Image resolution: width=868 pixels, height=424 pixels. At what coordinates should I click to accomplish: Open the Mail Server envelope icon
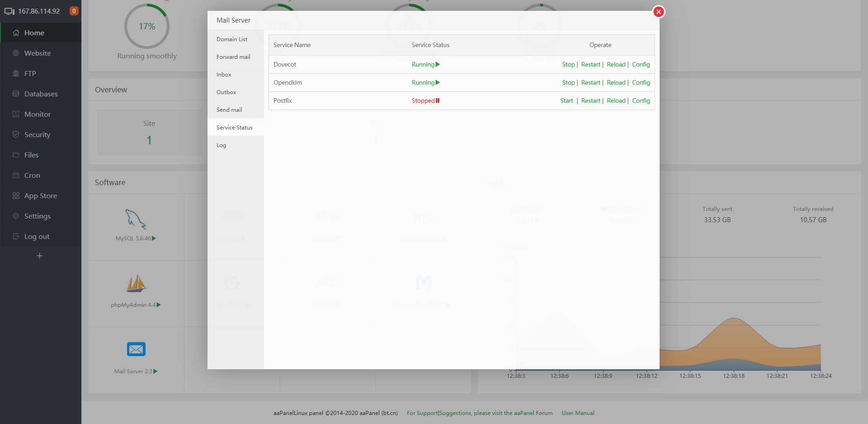click(x=136, y=349)
